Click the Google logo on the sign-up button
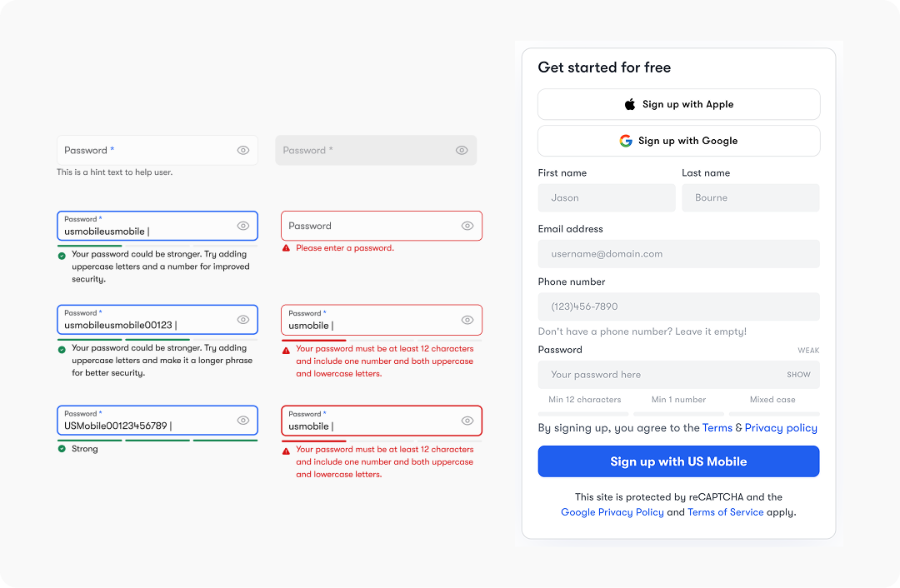 coord(626,141)
